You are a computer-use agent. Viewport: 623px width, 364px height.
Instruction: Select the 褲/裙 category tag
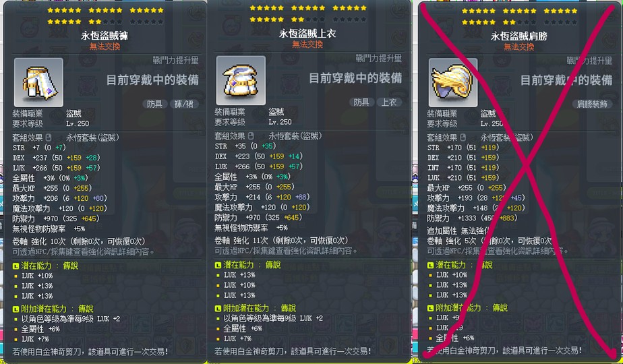(x=184, y=104)
